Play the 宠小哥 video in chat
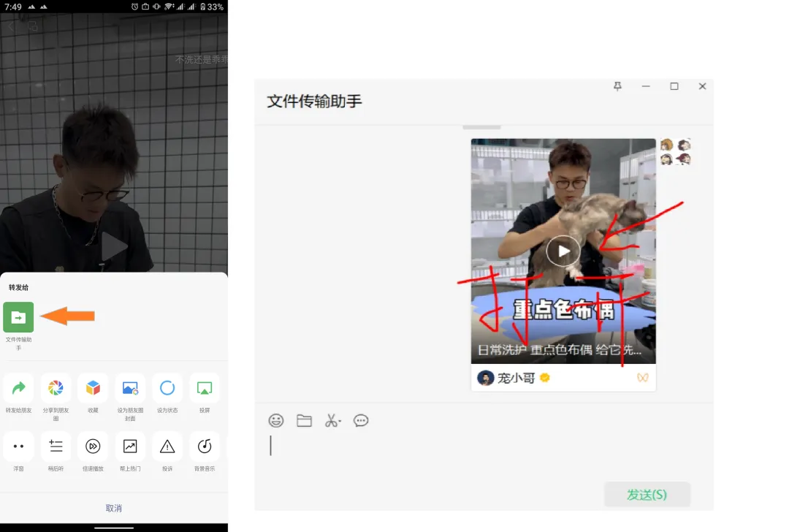Screen dimensions: 789x532 coord(563,251)
